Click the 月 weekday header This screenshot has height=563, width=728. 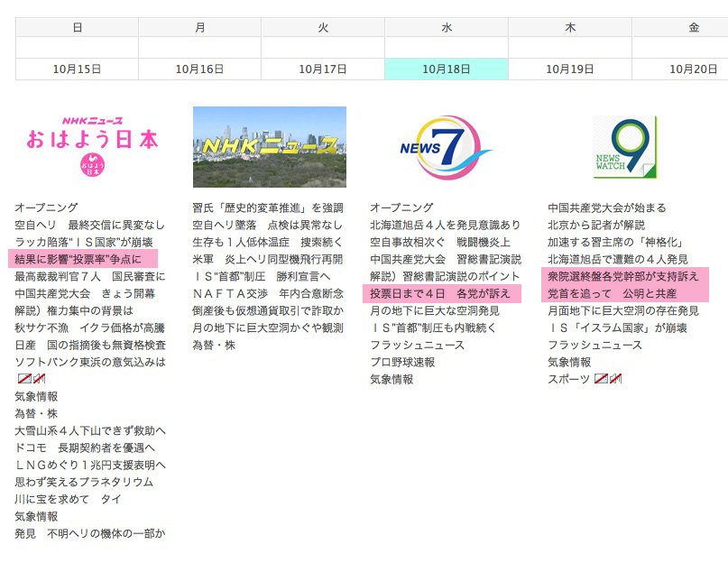199,27
